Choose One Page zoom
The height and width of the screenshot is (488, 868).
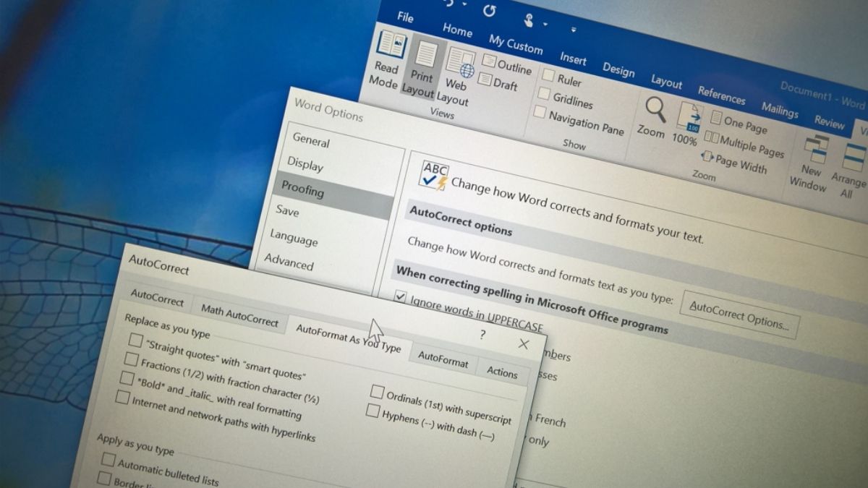click(x=739, y=123)
